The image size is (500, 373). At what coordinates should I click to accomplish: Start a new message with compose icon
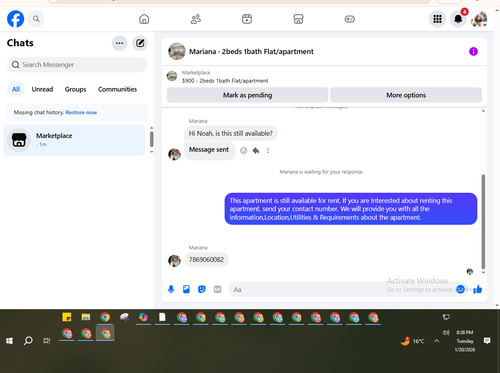click(140, 43)
